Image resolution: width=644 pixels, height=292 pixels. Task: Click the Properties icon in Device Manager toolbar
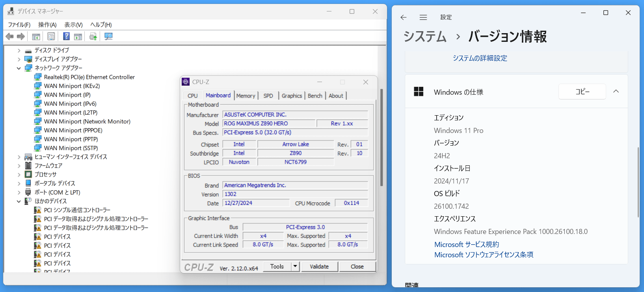coord(51,37)
